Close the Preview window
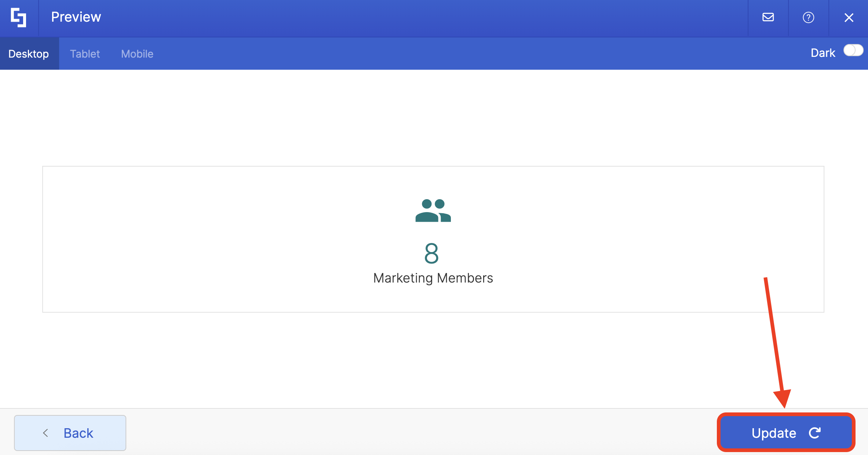 (x=849, y=18)
